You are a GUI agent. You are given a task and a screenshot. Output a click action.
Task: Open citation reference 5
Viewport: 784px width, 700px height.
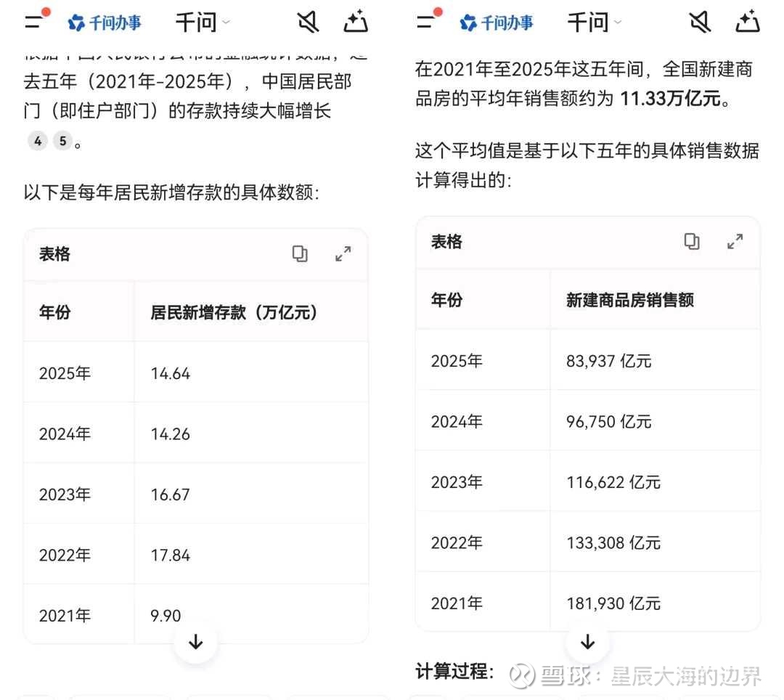[62, 141]
